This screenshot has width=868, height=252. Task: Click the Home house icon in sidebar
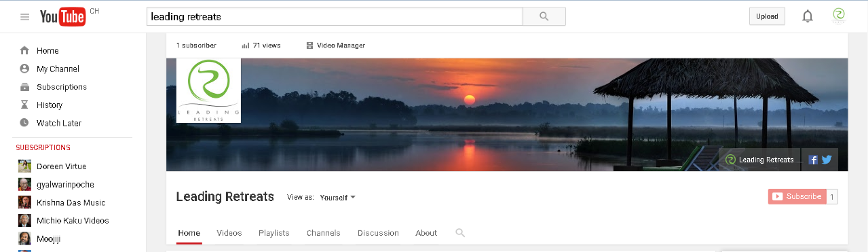pos(24,50)
